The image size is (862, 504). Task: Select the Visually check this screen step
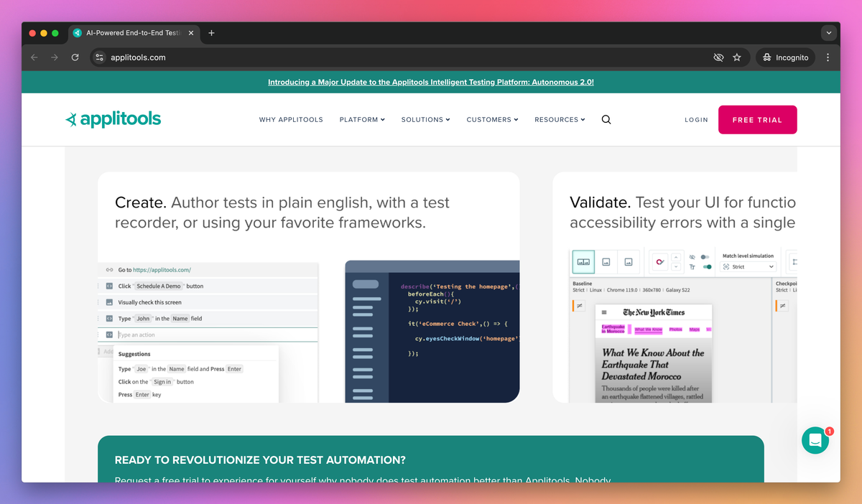pos(208,302)
